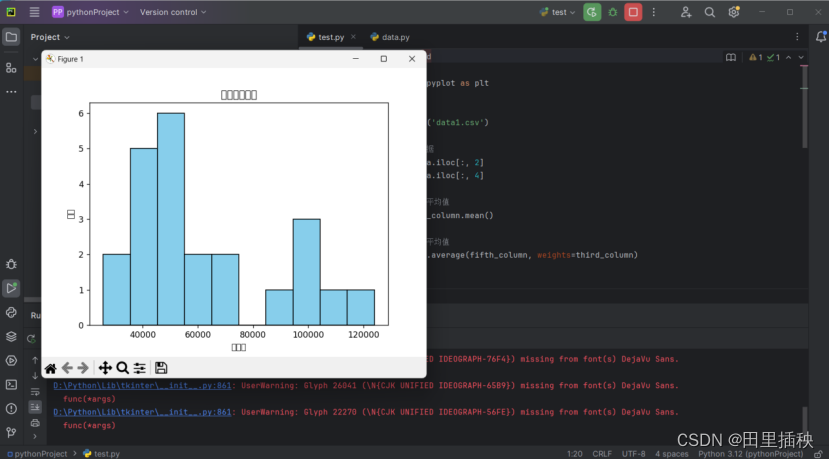Go back to previous figure view
This screenshot has width=830, height=459.
tap(67, 368)
